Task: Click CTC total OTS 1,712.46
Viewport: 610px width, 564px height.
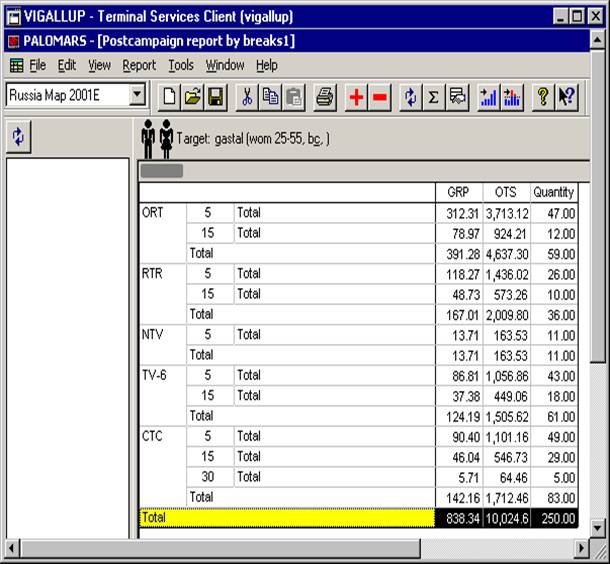Action: click(506, 498)
